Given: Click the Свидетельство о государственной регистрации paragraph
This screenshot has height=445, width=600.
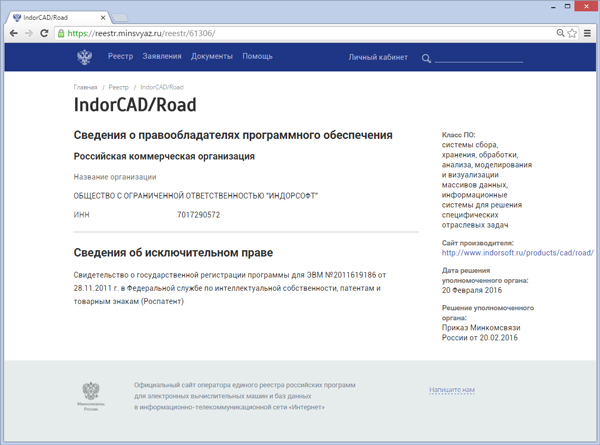Looking at the screenshot, I should point(230,288).
